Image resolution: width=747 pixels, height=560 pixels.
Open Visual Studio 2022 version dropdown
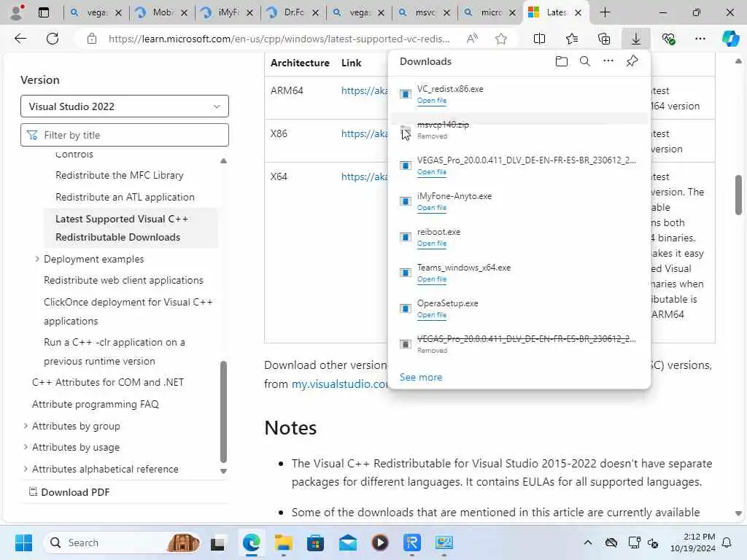coord(124,106)
